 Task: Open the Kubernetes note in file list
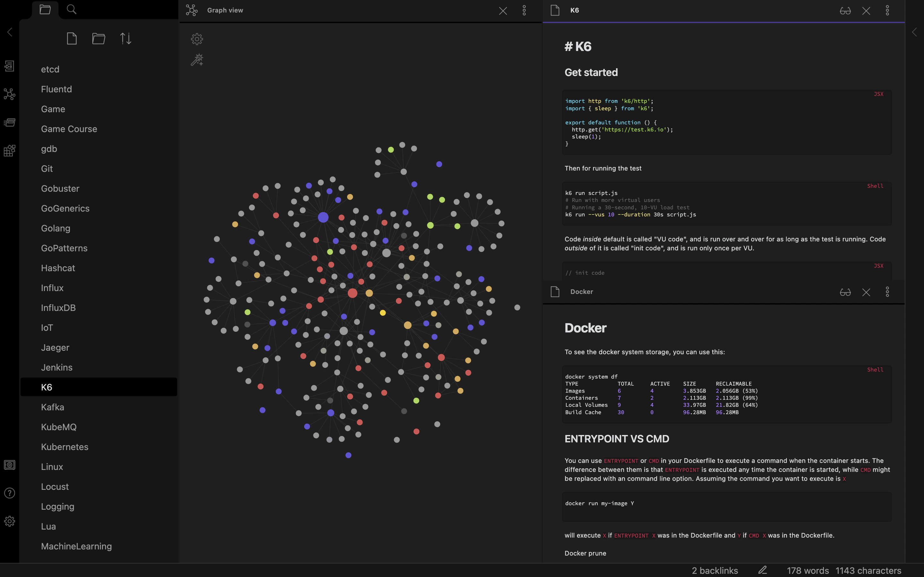64,447
